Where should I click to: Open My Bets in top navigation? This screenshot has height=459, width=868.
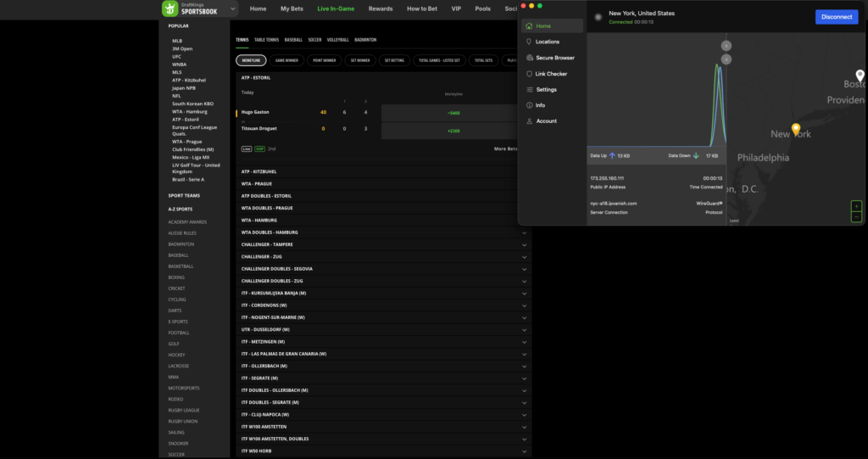292,8
